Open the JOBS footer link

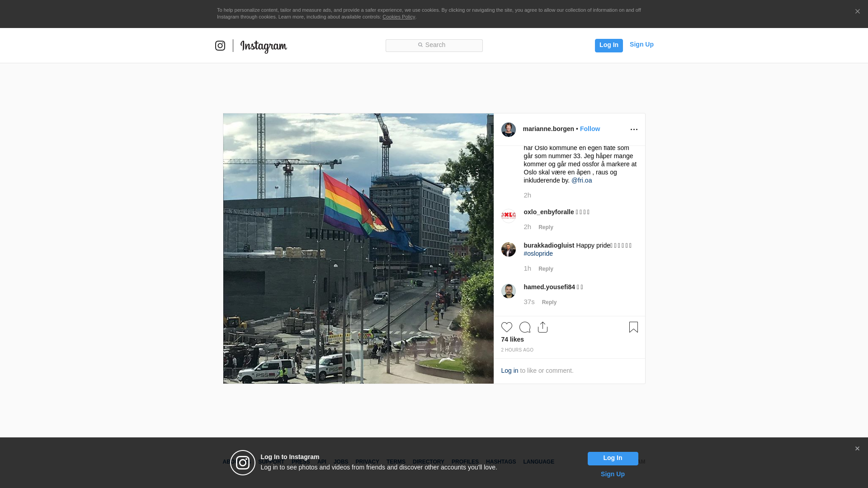[x=341, y=462]
